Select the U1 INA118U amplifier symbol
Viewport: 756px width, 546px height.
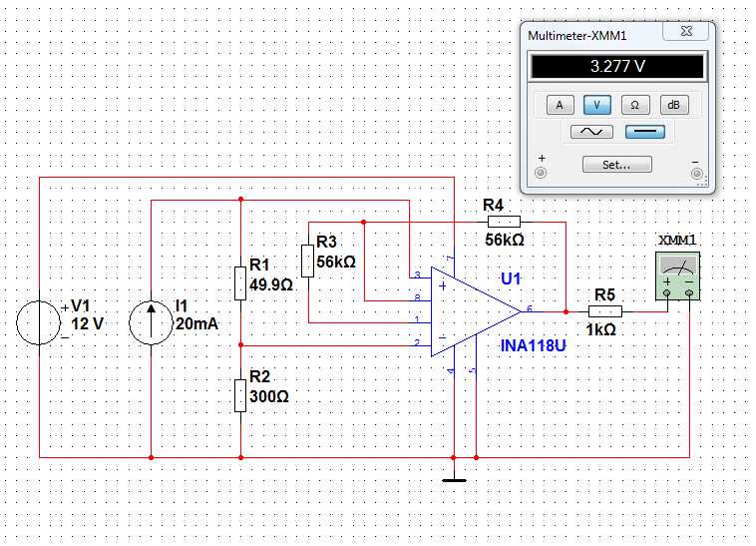[476, 312]
